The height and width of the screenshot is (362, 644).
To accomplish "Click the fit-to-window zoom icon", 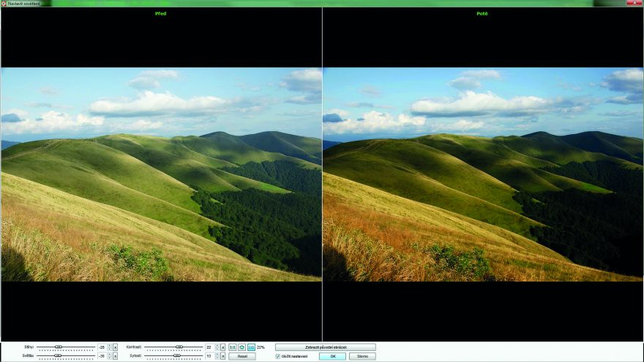I will point(242,347).
